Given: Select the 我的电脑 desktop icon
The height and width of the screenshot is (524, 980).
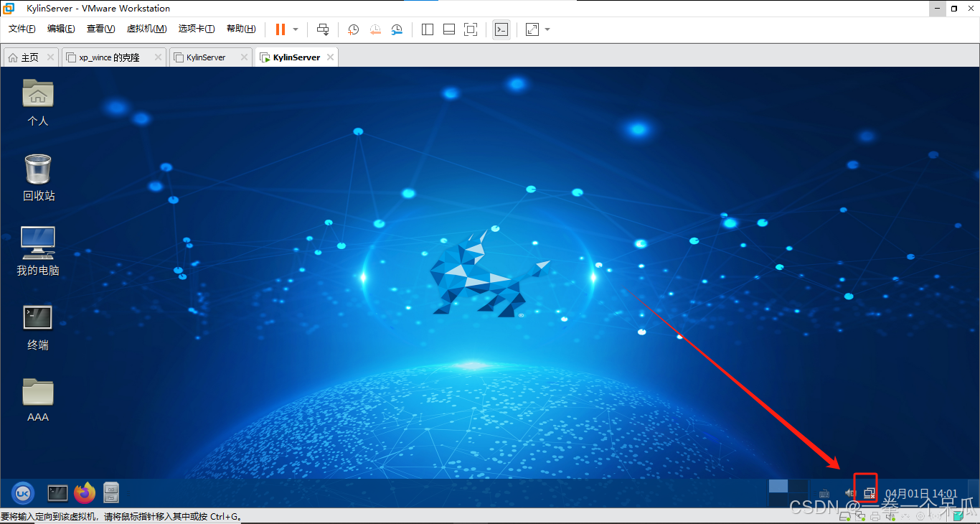Looking at the screenshot, I should [38, 252].
